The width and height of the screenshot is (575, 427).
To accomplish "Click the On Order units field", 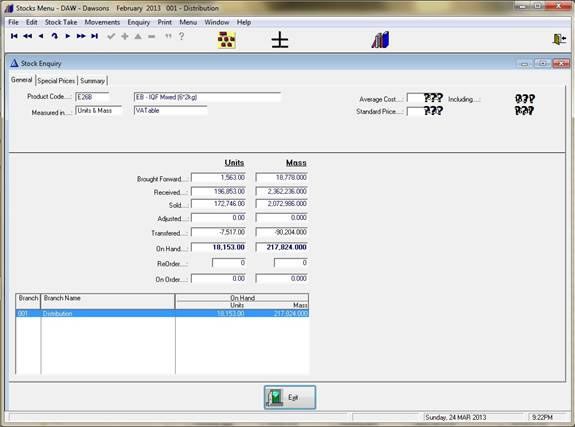I will tap(218, 279).
